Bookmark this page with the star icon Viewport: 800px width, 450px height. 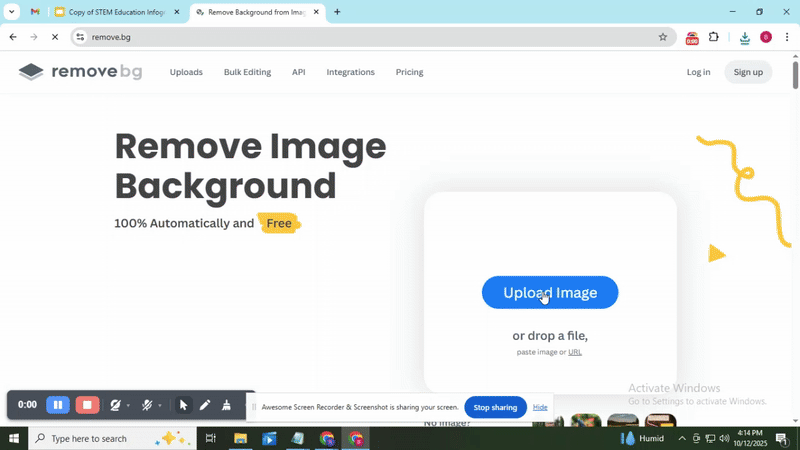pos(662,37)
